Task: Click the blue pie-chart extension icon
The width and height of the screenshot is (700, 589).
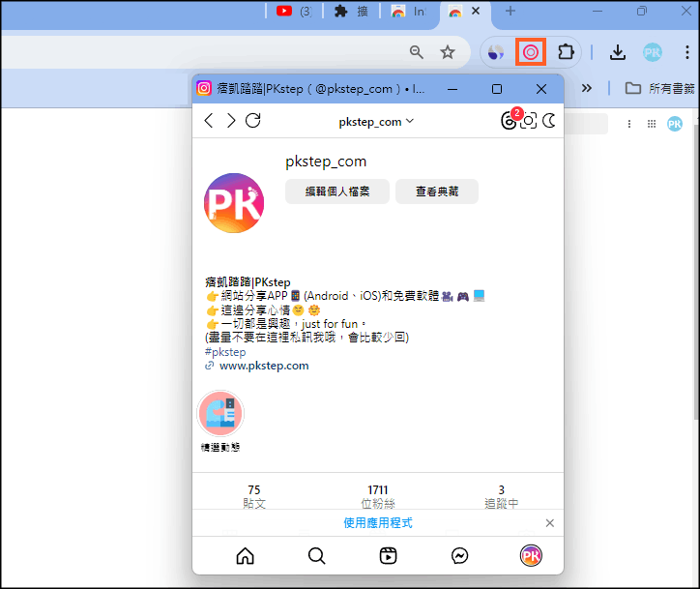Action: 496,52
